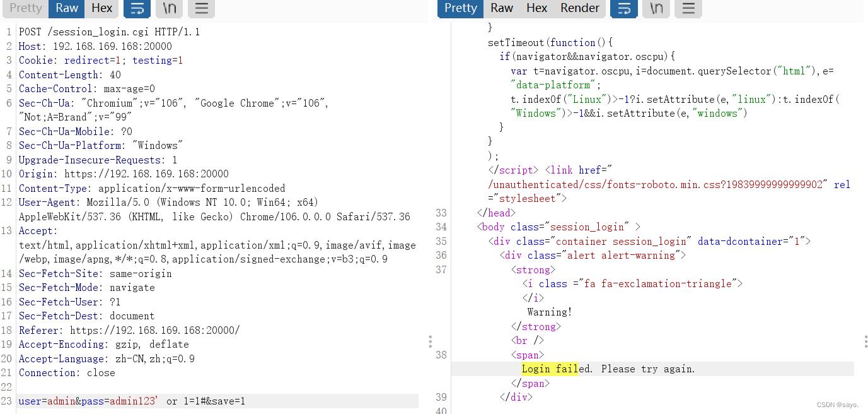Click the 'Origin: https://192.168.169.168:20000' header

point(124,174)
